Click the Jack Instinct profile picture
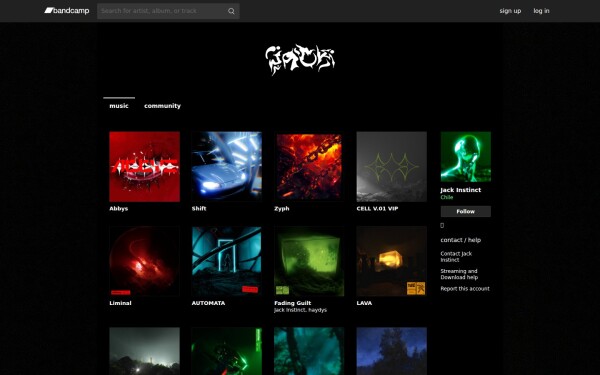 466,157
